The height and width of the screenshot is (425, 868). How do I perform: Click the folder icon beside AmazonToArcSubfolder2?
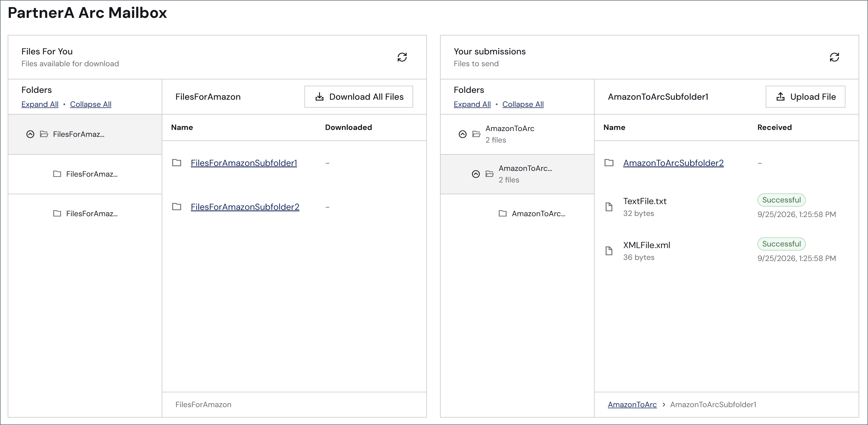609,163
